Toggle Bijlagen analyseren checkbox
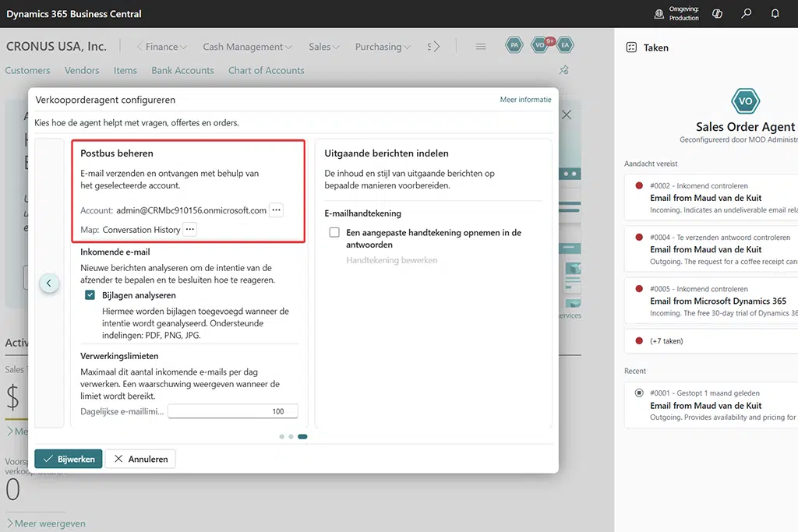This screenshot has height=532, width=798. pos(90,295)
